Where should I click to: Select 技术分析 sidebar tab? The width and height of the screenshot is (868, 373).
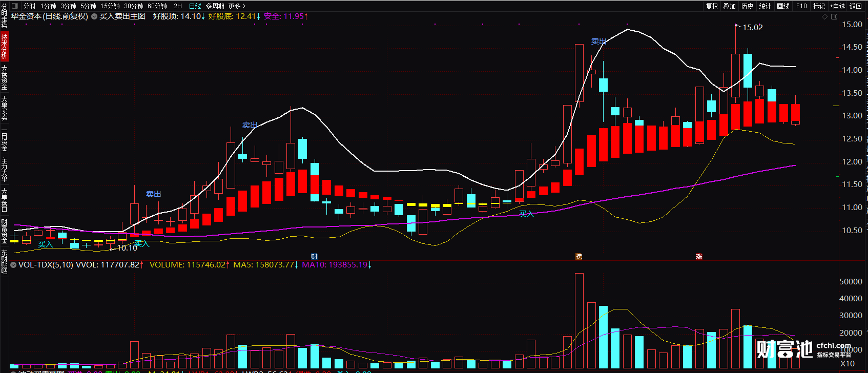(4, 47)
